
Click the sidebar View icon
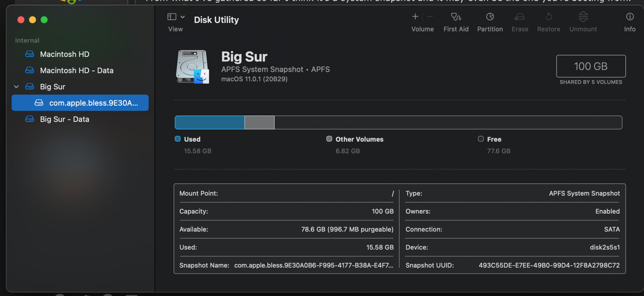[172, 17]
